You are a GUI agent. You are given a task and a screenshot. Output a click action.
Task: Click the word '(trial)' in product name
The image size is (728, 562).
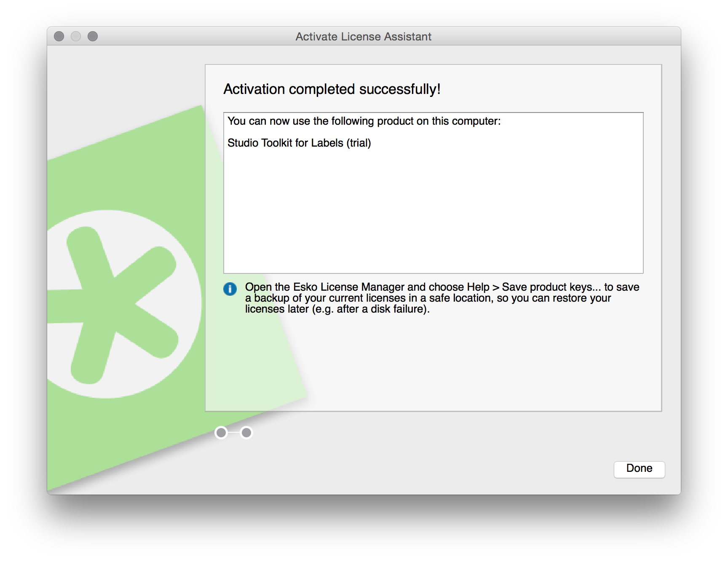click(359, 143)
